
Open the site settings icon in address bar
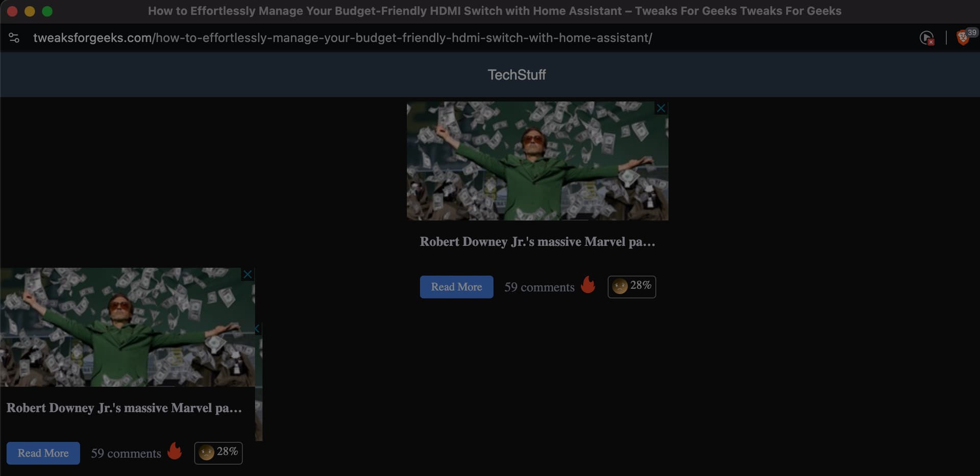pyautogui.click(x=14, y=38)
